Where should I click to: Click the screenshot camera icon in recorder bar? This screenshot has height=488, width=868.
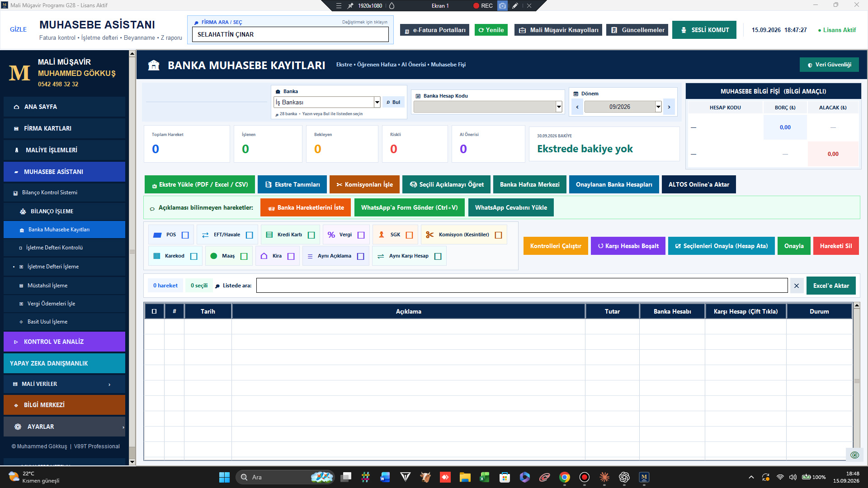point(502,6)
